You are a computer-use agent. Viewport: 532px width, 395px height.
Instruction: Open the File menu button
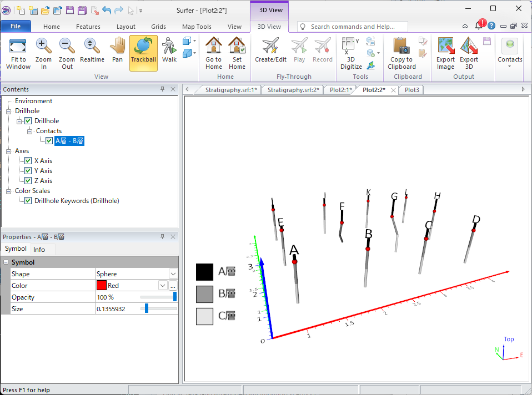[x=16, y=27]
